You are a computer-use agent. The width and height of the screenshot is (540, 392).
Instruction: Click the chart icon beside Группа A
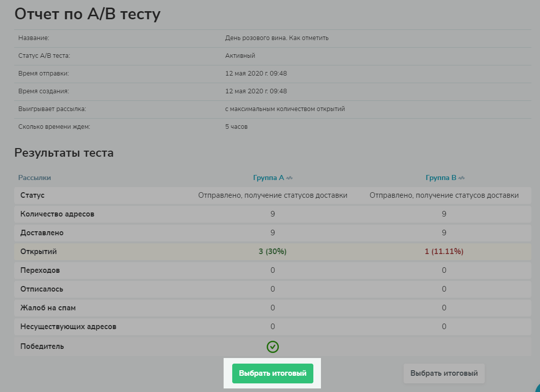290,178
